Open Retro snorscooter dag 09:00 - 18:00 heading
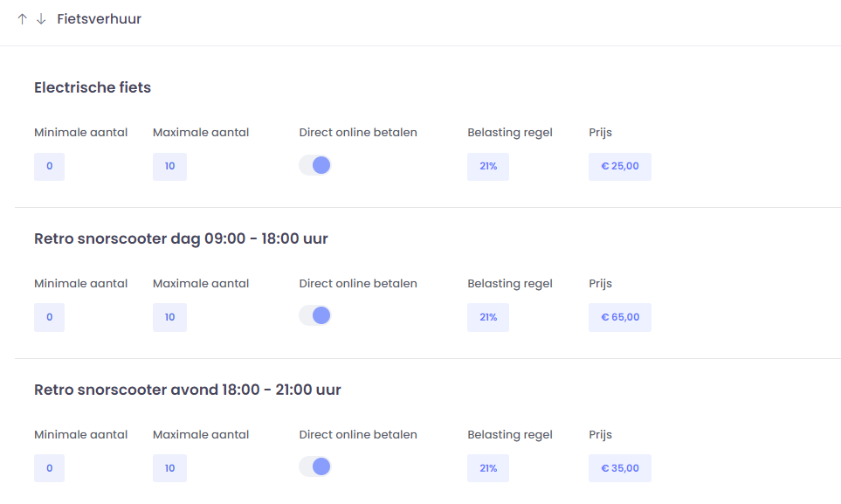Screen dimensions: 841x504 point(181,238)
